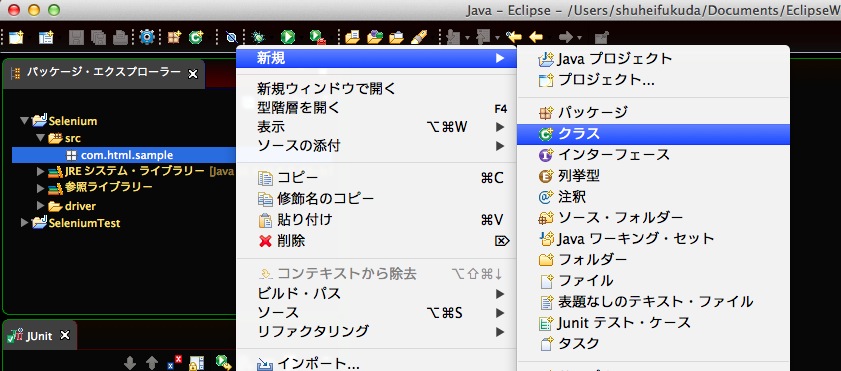Toggle Skip All Breakpoints toolbar icon

click(x=232, y=38)
